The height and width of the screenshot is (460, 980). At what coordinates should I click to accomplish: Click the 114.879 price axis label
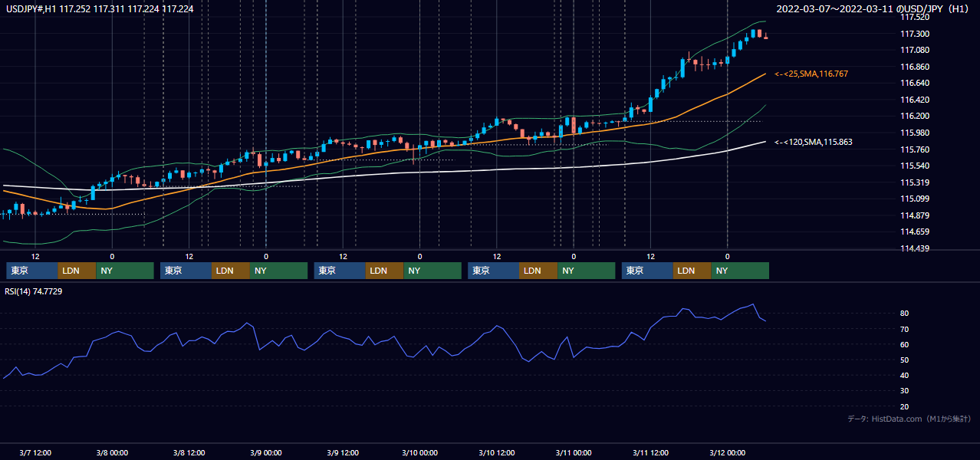coord(914,215)
